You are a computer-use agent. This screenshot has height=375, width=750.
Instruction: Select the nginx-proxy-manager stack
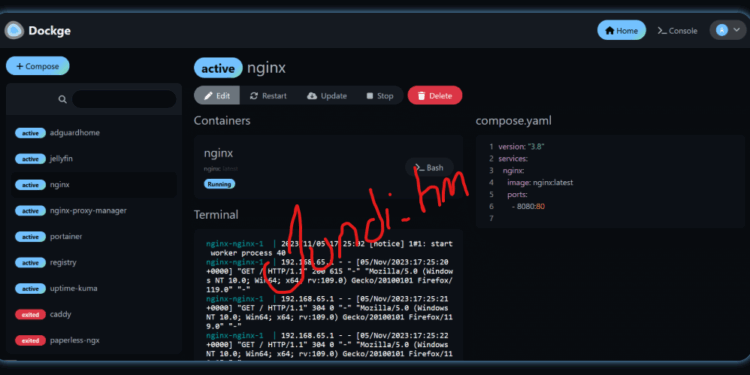pyautogui.click(x=94, y=210)
